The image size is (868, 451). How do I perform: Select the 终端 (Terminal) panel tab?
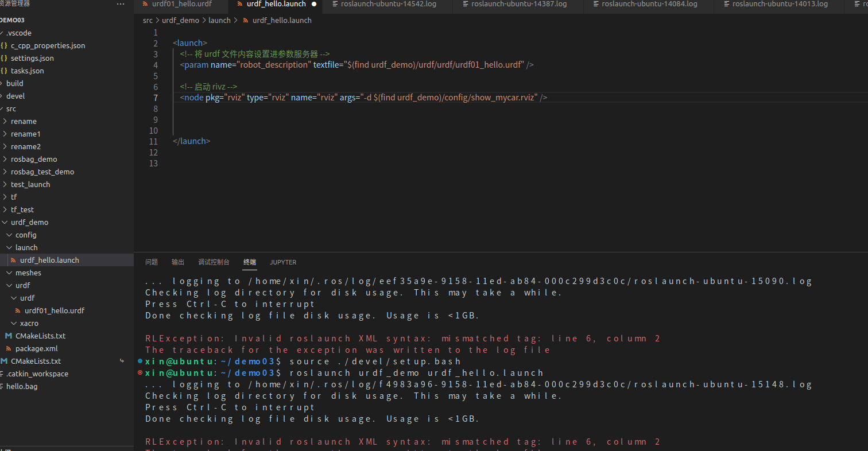click(250, 262)
